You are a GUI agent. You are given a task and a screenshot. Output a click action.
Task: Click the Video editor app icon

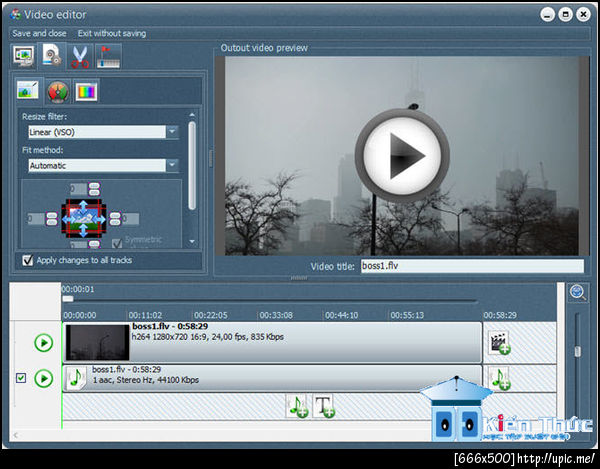pos(16,15)
